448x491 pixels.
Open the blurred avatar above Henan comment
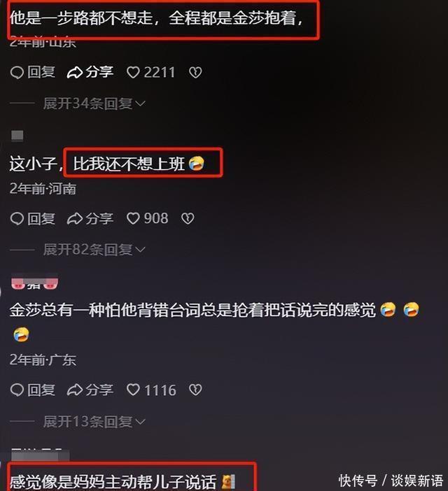(17, 136)
